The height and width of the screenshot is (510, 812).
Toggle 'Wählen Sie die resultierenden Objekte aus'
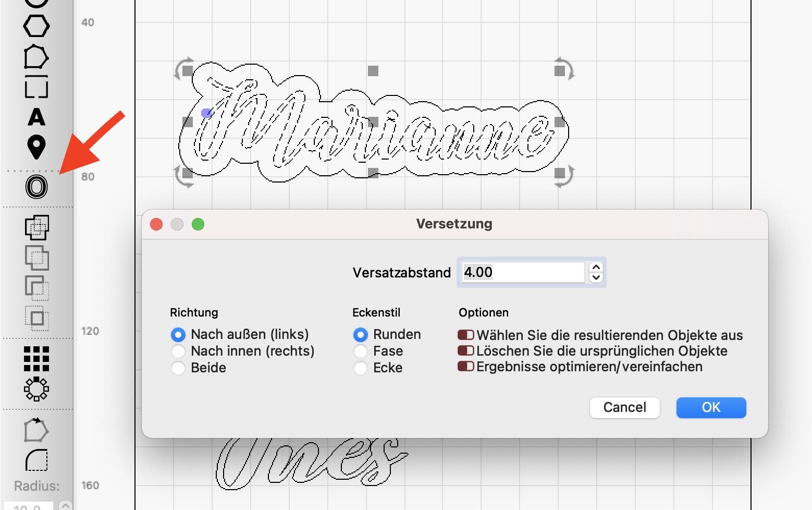[465, 335]
